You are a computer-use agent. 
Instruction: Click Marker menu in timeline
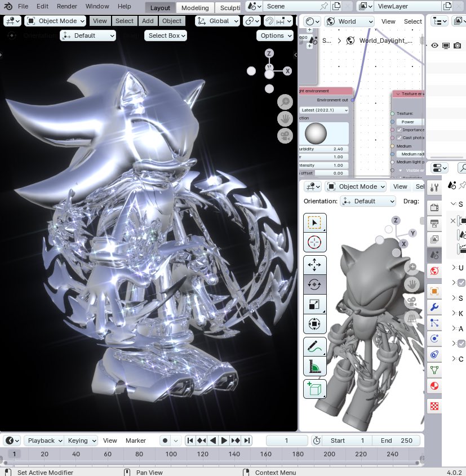[x=136, y=441]
